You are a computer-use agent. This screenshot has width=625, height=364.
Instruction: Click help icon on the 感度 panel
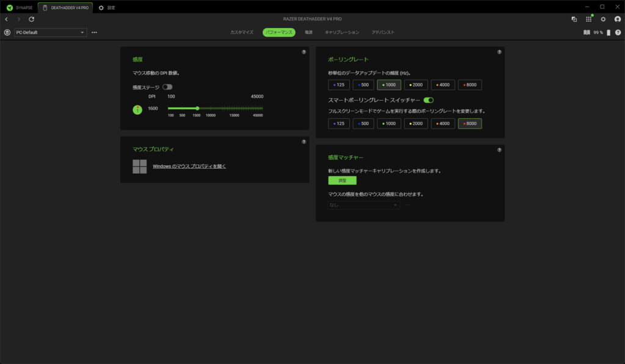304,52
